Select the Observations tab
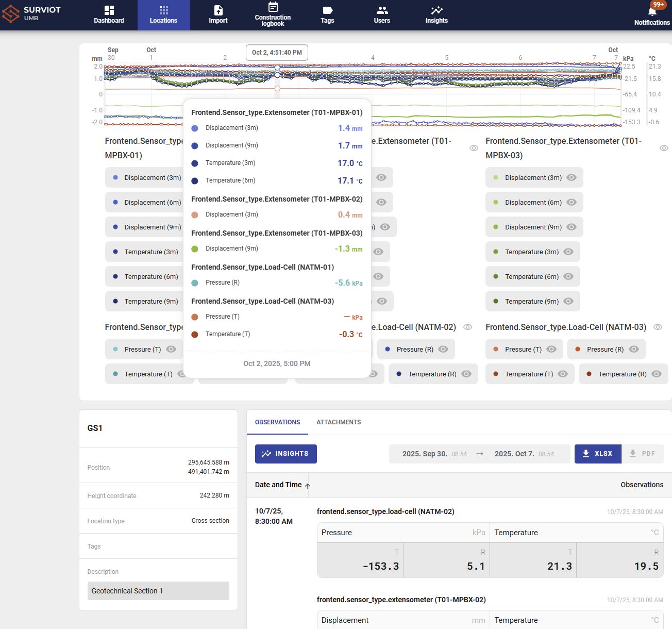The height and width of the screenshot is (629, 672). tap(277, 422)
